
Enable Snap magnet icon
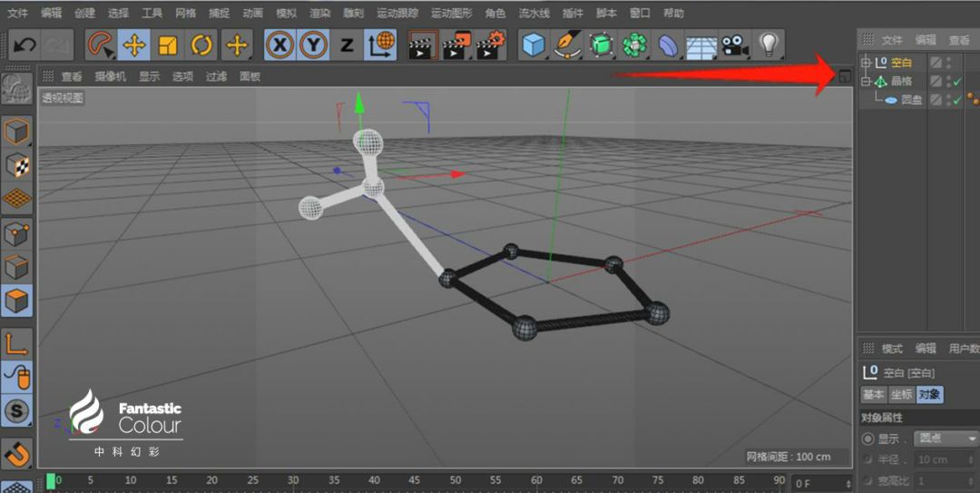(16, 454)
